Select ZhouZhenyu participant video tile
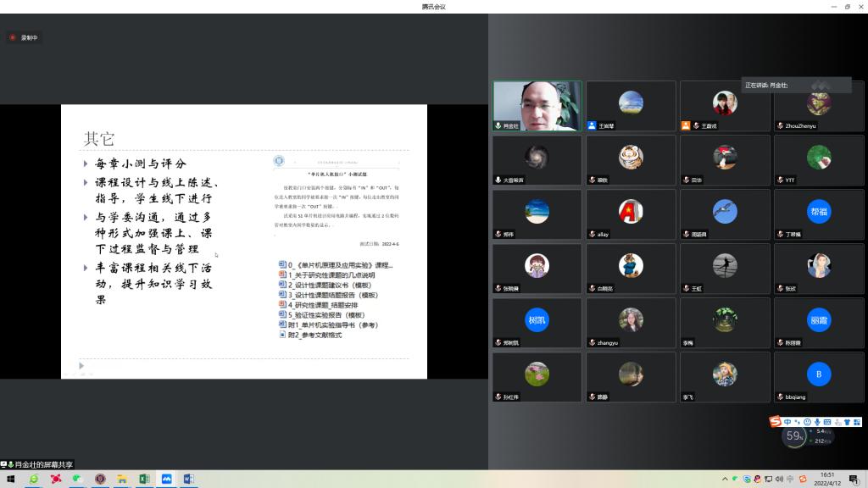Viewport: 868px width, 488px height. point(819,107)
